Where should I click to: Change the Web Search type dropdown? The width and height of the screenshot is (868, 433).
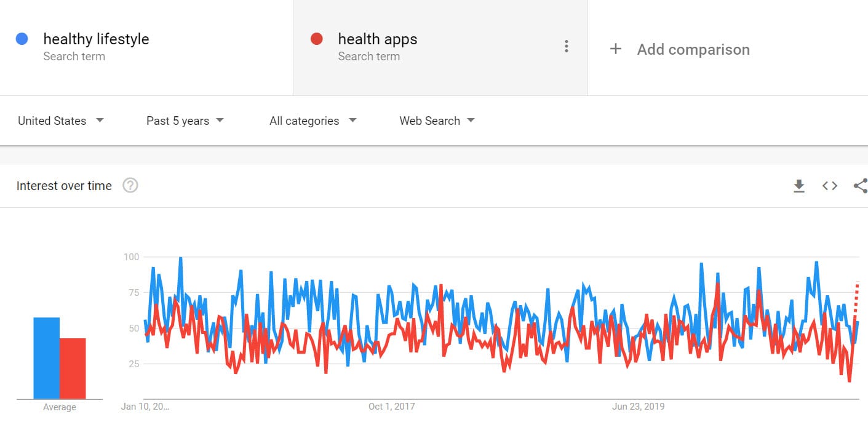[437, 121]
